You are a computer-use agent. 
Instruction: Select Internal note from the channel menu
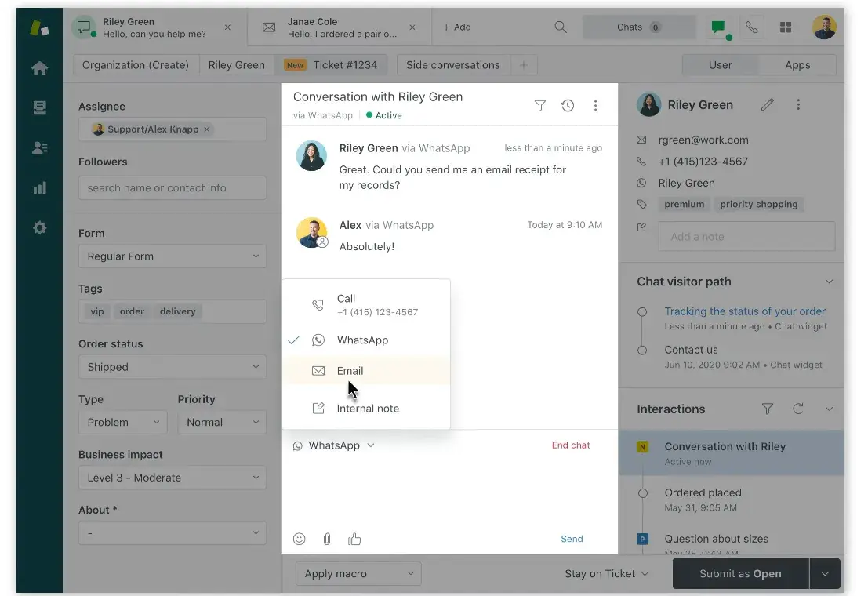366,409
